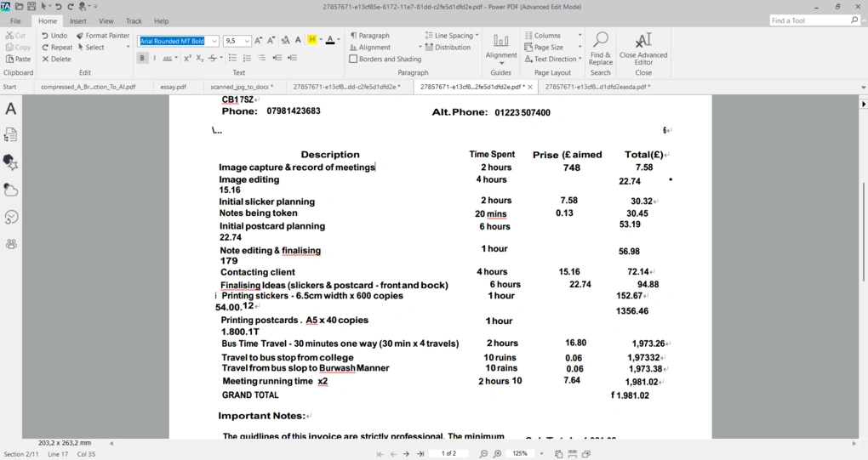Open document tab list dropdown arrow
Screen dimensions: 868x460
863,88
